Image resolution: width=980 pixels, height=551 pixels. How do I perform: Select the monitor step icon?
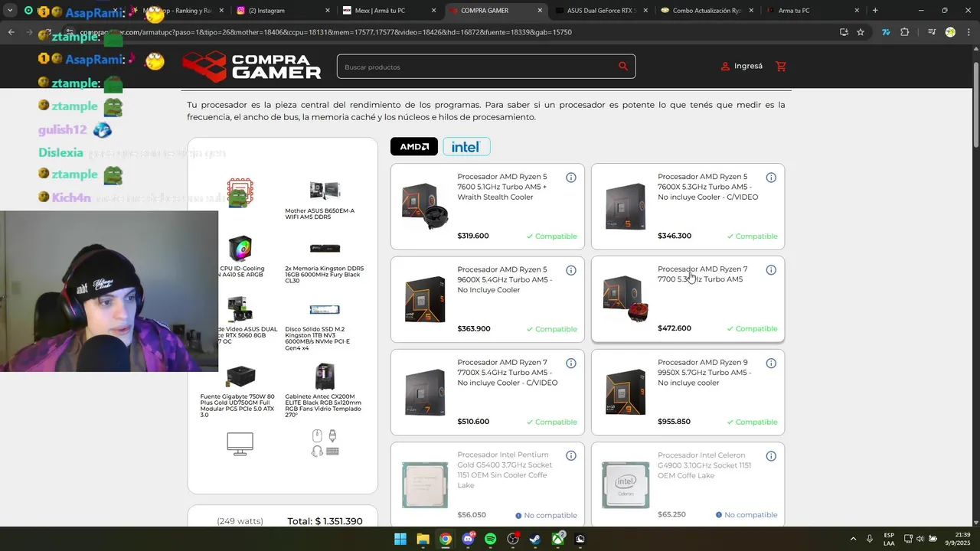pos(240,444)
